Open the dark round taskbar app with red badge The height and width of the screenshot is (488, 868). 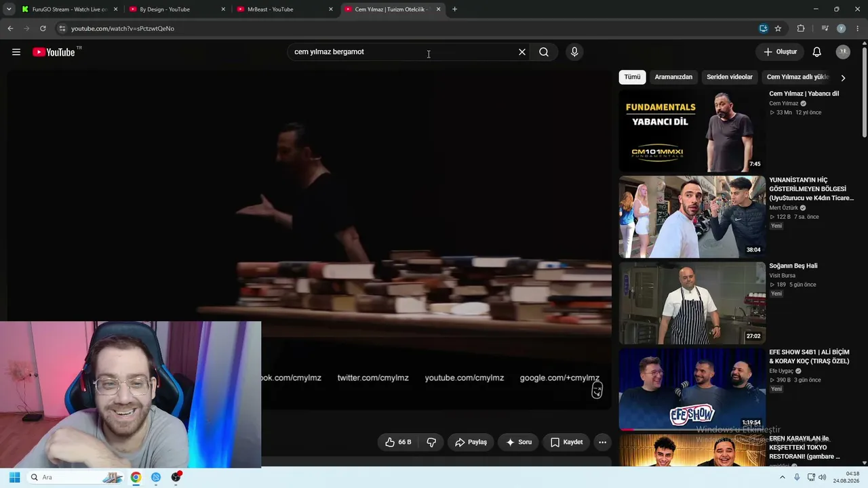(176, 477)
